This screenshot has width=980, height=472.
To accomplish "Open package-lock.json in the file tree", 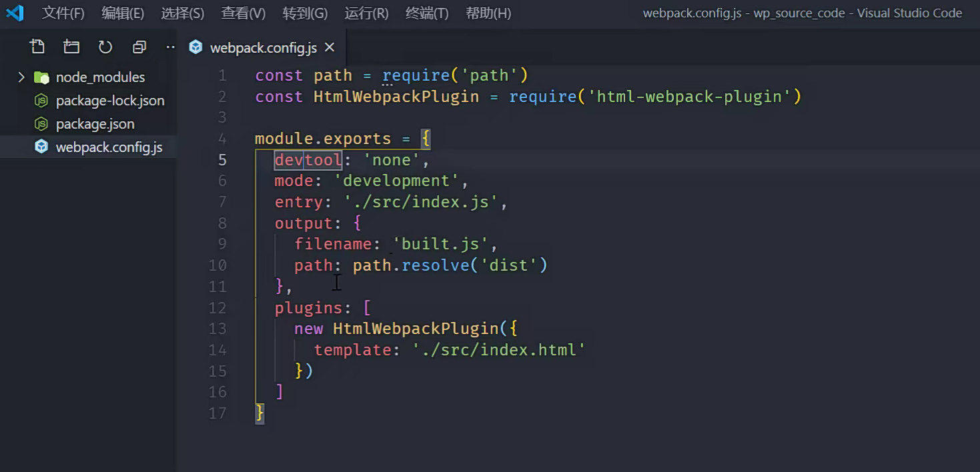I will click(110, 101).
